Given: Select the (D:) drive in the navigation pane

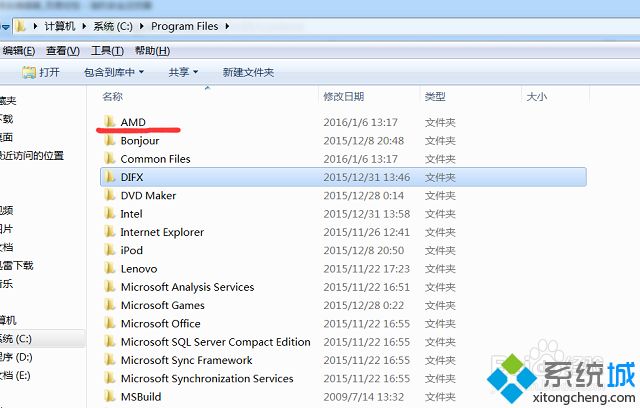Looking at the screenshot, I should pyautogui.click(x=16, y=357).
